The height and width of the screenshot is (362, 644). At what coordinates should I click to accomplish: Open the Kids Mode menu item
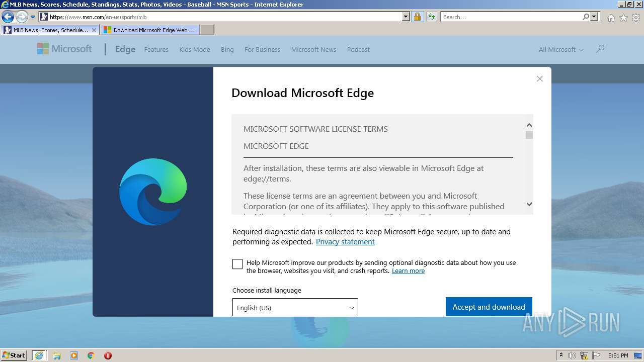pos(195,49)
